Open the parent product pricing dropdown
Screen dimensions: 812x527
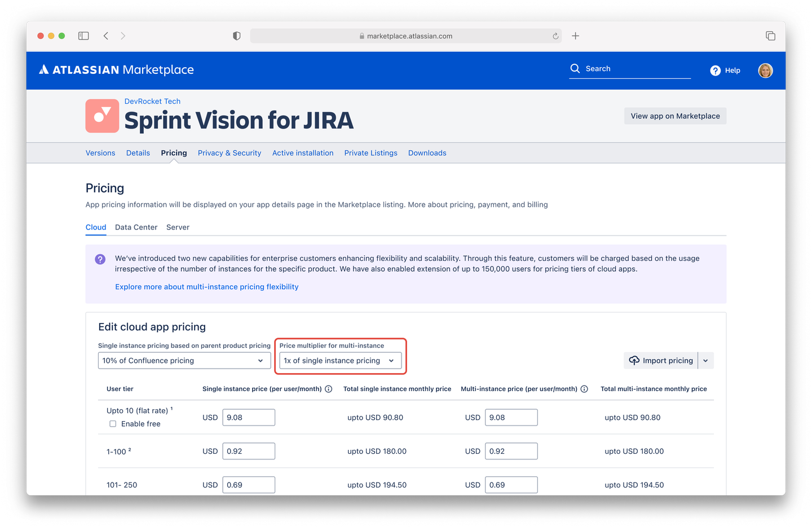pos(184,360)
